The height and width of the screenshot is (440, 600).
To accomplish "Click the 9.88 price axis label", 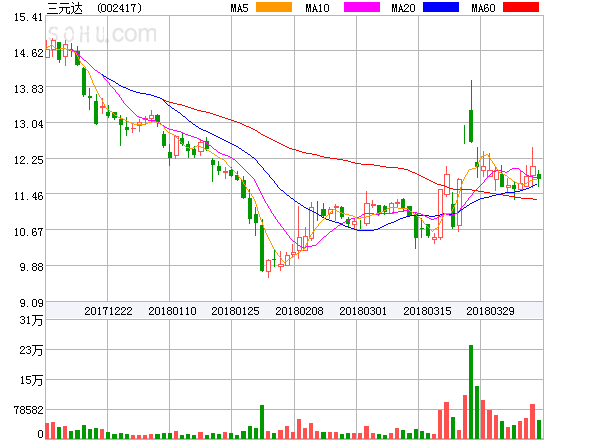I will [x=31, y=267].
